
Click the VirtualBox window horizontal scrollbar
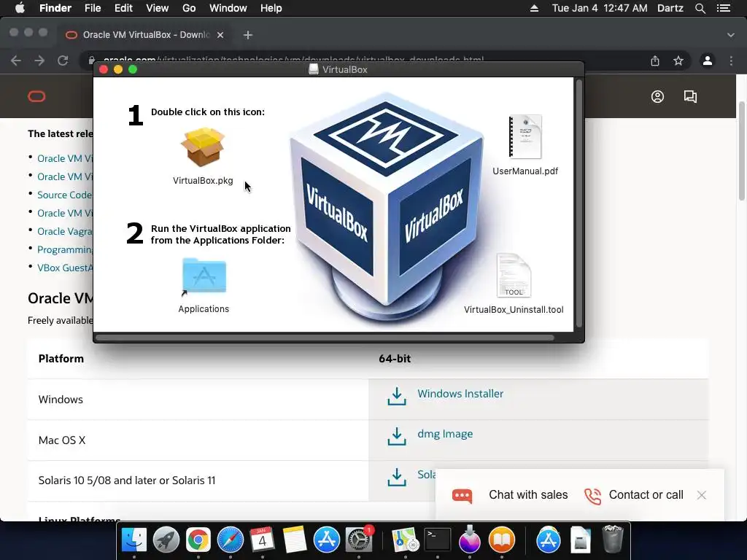325,338
